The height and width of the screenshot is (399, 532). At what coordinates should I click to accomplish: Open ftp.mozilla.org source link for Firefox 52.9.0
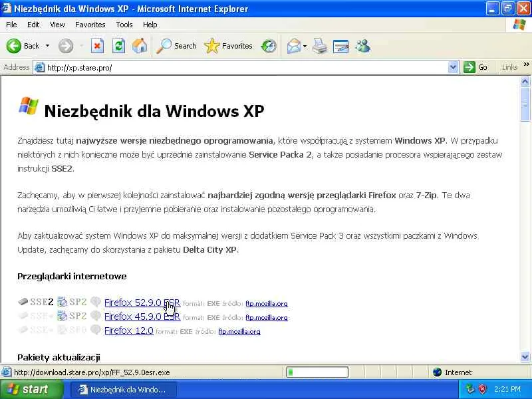tap(267, 304)
